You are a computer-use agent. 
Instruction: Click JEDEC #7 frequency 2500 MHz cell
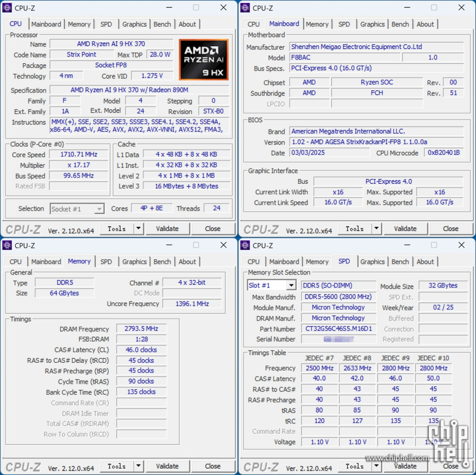[x=320, y=368]
